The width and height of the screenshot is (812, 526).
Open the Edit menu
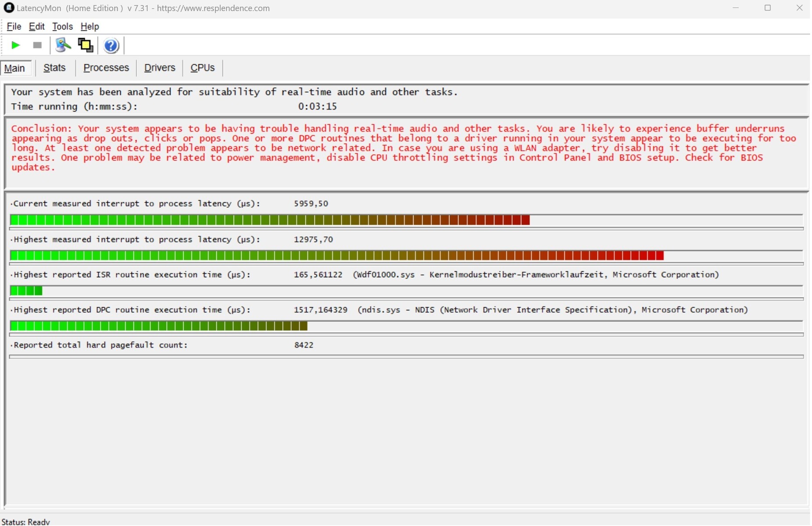(x=37, y=26)
